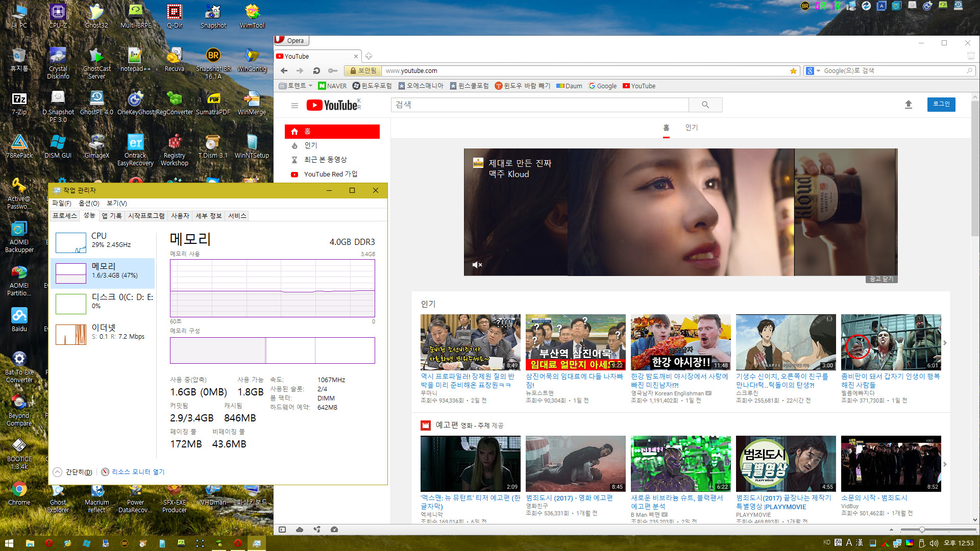Open notepad++ desktop icon

click(135, 60)
